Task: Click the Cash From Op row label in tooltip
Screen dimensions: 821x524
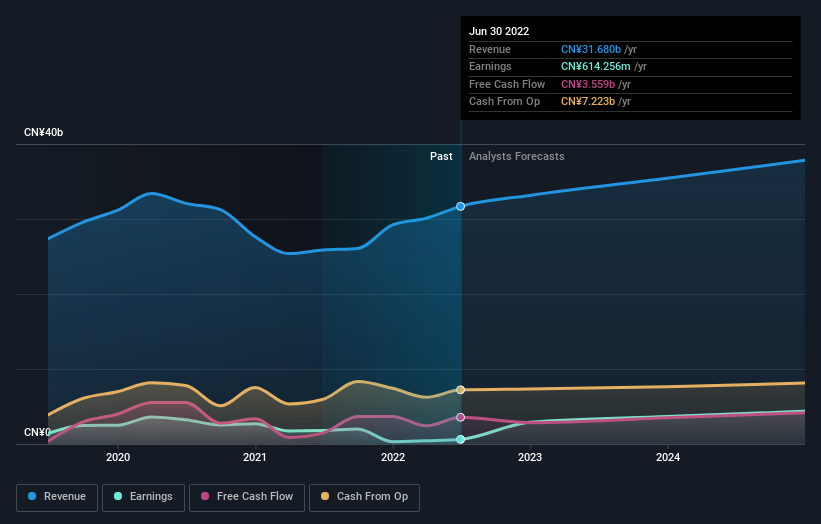Action: coord(504,102)
